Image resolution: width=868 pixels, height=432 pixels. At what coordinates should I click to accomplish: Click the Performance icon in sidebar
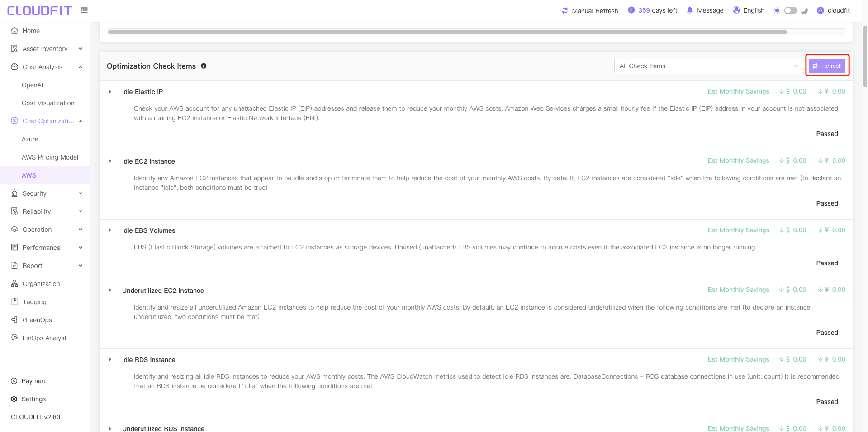(x=14, y=247)
